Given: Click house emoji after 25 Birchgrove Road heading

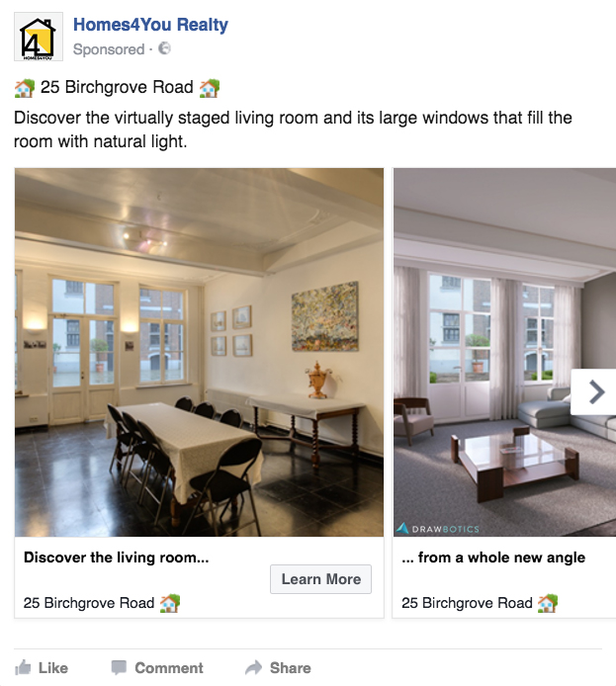Looking at the screenshot, I should point(210,88).
